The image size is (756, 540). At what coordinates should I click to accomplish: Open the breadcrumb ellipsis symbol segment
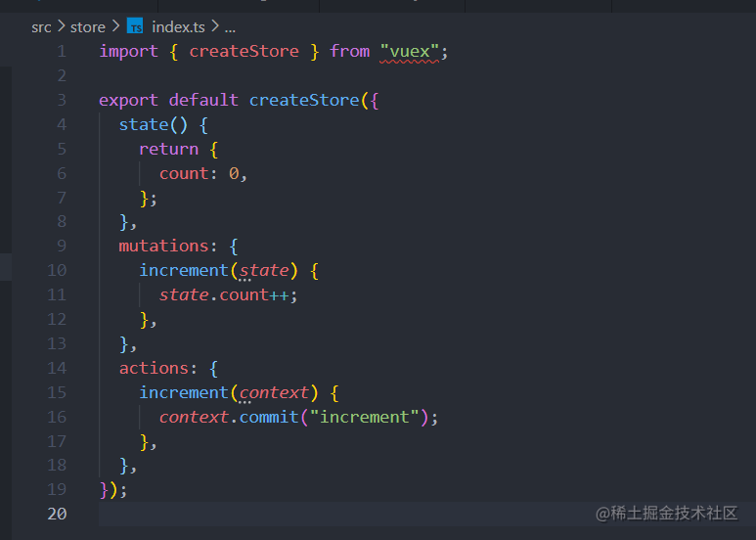tap(230, 28)
